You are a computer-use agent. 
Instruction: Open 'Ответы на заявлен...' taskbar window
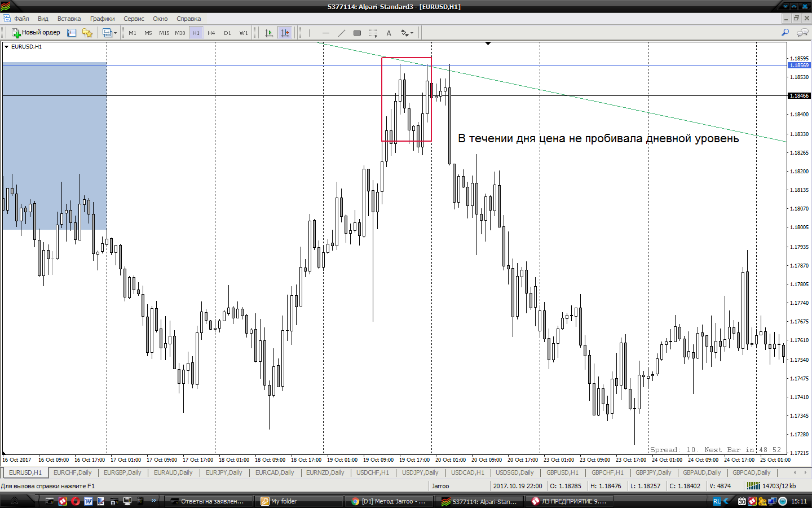coord(208,501)
